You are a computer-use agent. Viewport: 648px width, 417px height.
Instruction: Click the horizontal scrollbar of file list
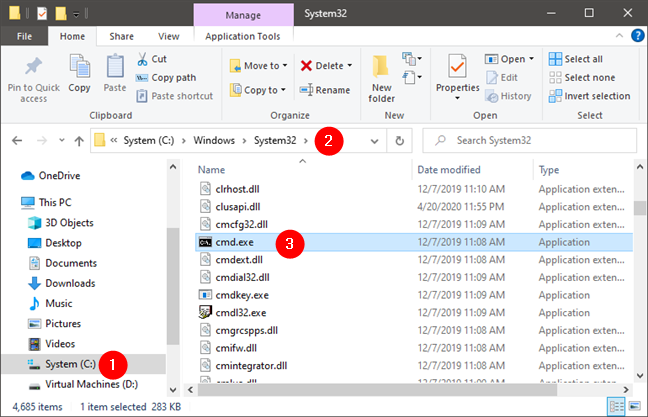pyautogui.click(x=377, y=389)
